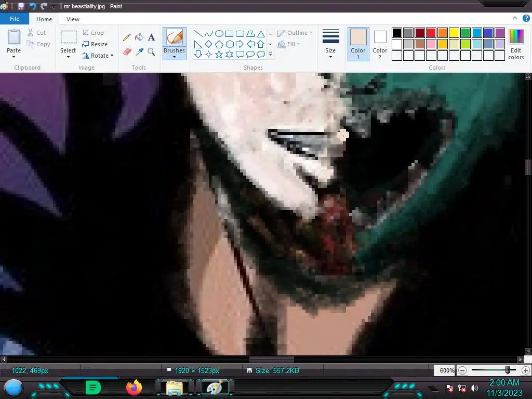Click the Zoom out minus button
The height and width of the screenshot is (399, 532).
462,370
